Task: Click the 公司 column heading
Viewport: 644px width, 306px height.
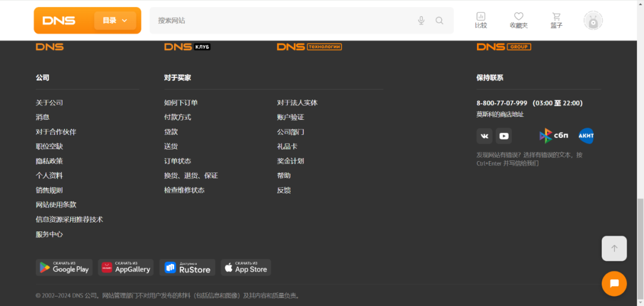Action: click(43, 78)
